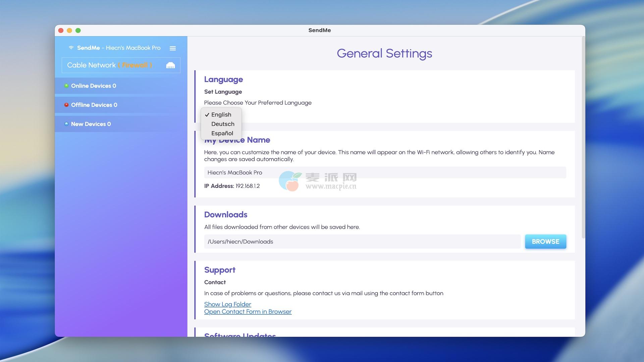The height and width of the screenshot is (362, 644).
Task: Click the ethernet port icon
Action: (170, 65)
